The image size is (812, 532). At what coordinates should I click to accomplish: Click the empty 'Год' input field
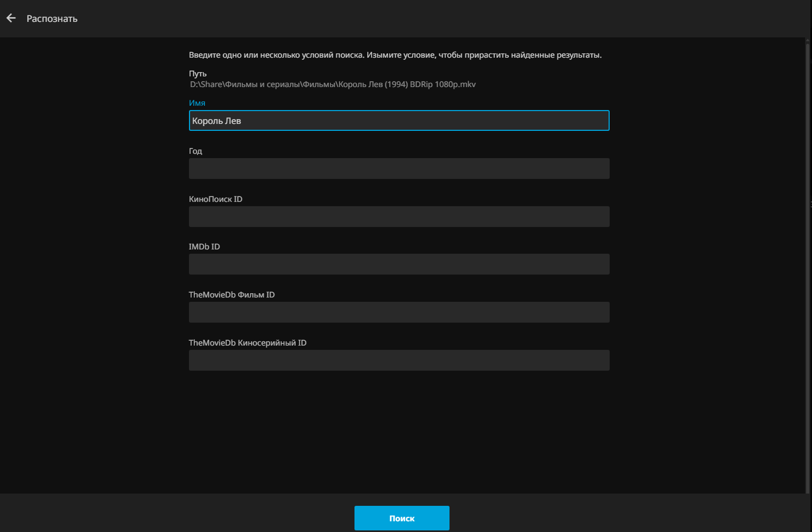[x=399, y=169]
